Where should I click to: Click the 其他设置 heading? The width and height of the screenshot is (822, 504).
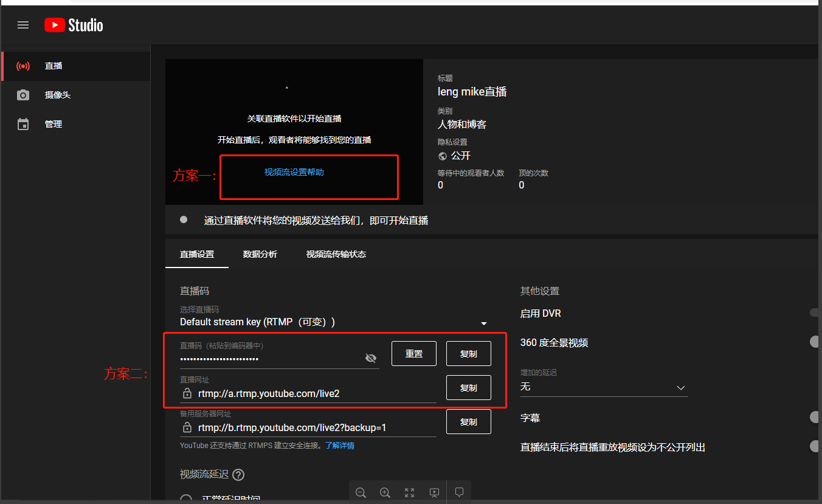(x=540, y=291)
